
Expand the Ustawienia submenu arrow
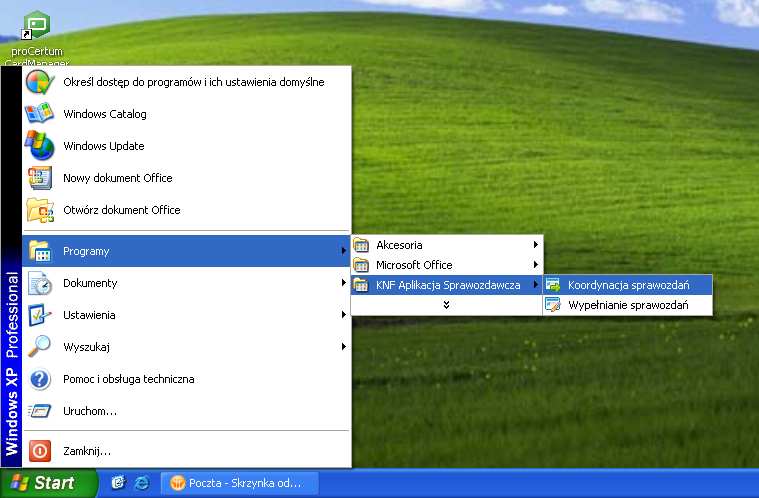pos(343,315)
